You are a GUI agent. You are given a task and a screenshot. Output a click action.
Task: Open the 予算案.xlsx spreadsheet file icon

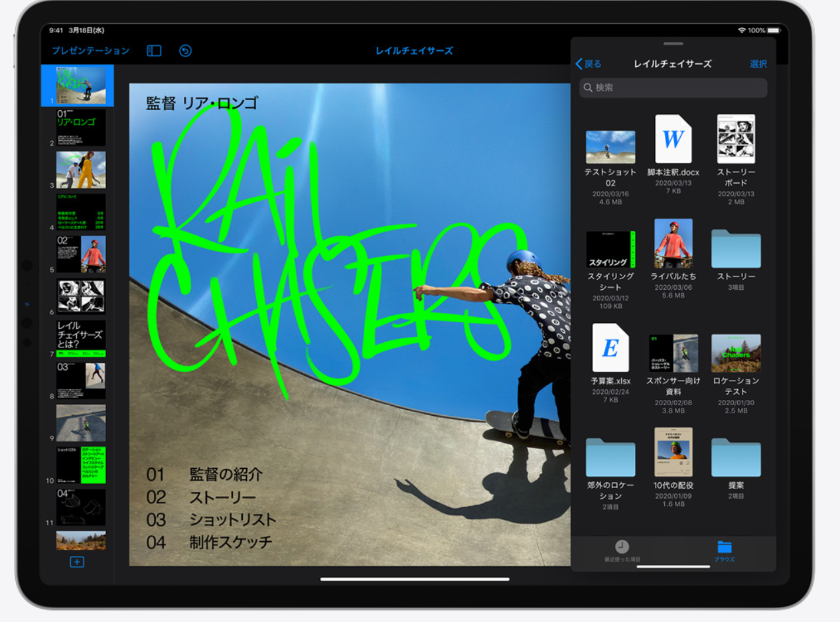[610, 347]
